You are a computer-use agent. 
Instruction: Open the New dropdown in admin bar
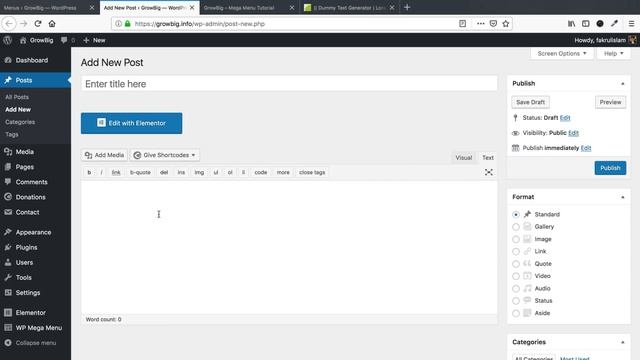click(x=94, y=40)
